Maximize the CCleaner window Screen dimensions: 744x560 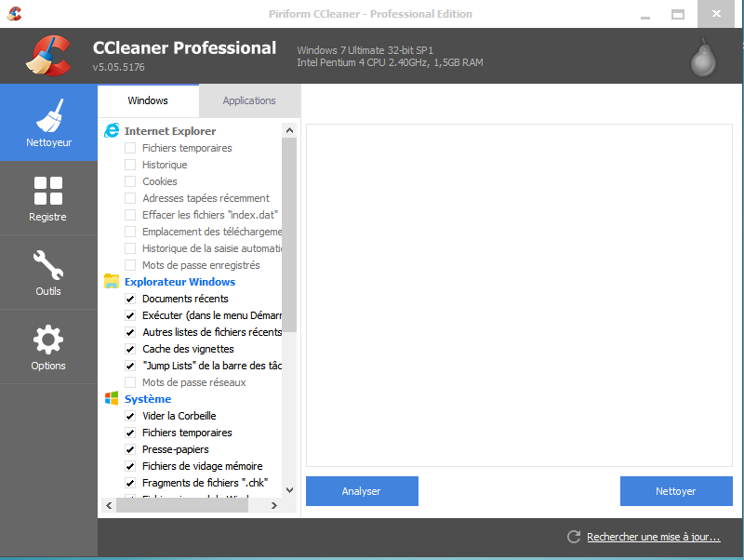[678, 14]
